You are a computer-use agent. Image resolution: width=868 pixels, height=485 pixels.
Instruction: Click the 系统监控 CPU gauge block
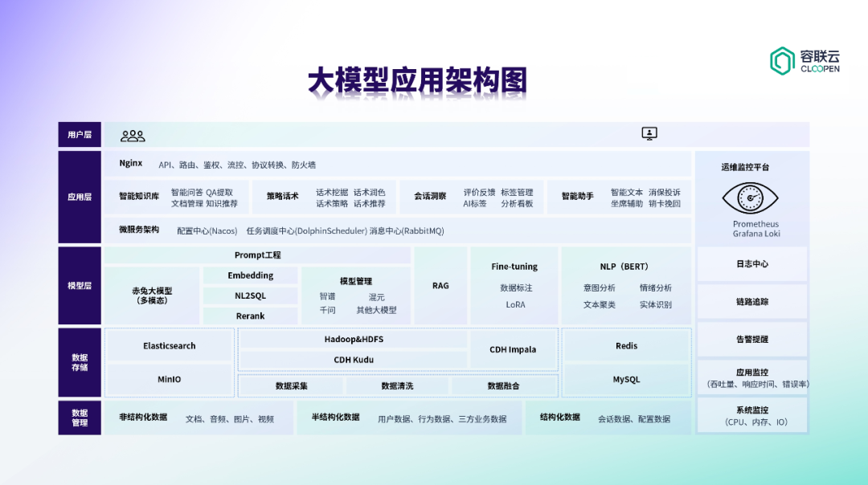752,416
